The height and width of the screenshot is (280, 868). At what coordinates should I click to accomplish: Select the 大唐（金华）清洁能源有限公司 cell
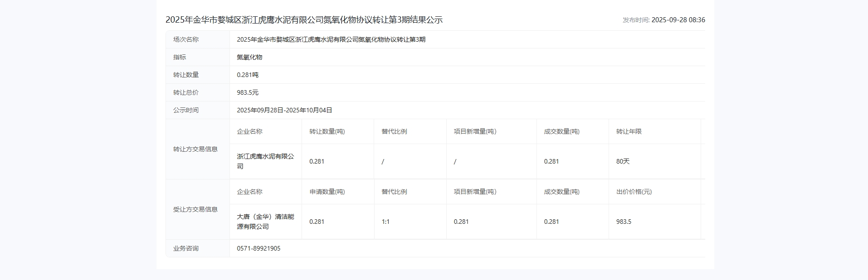pos(265,222)
